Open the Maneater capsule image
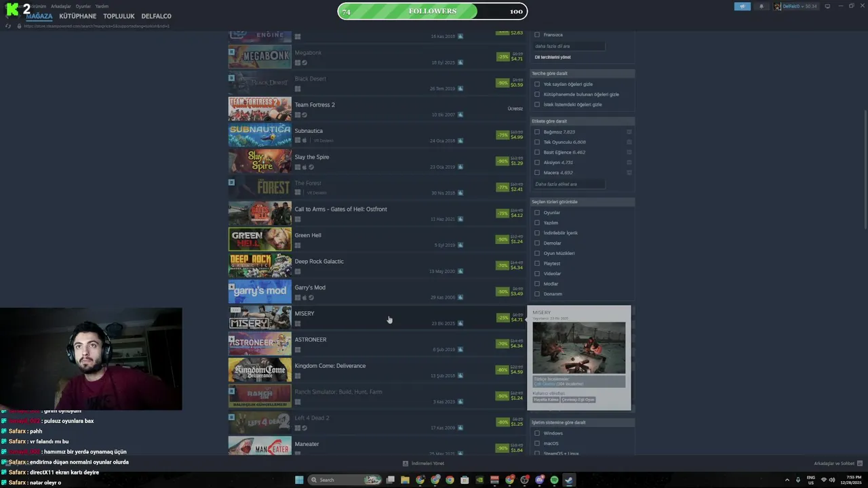Screen dimensions: 868x488 click(260, 445)
